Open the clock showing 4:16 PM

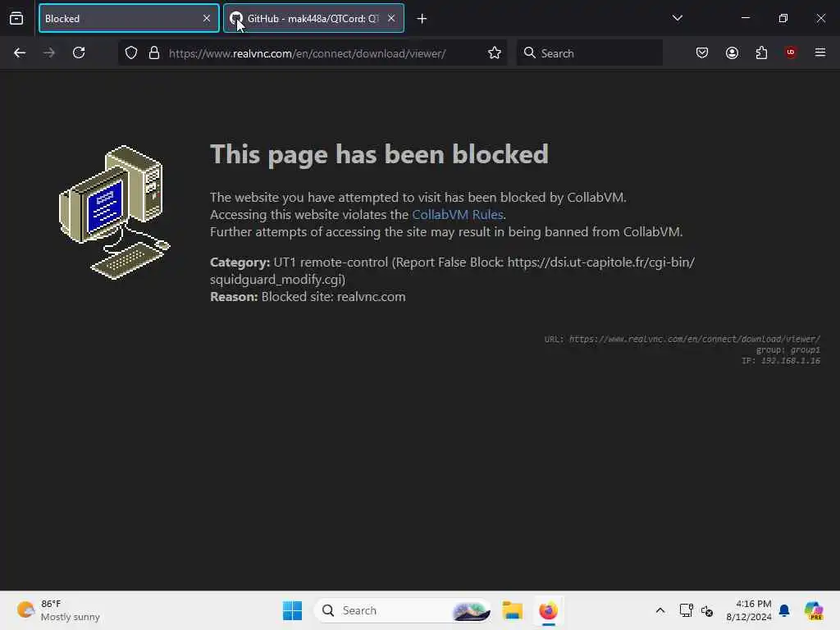[748, 610]
